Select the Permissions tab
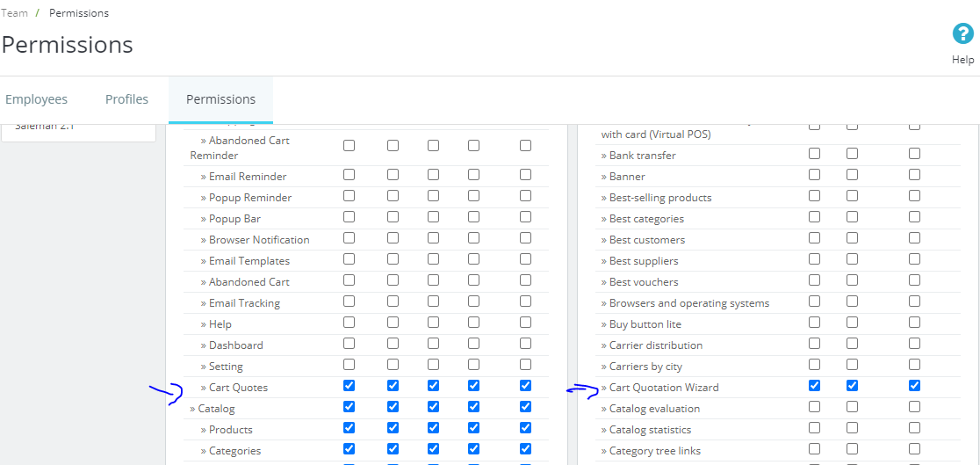Viewport: 980px width, 465px height. 220,99
